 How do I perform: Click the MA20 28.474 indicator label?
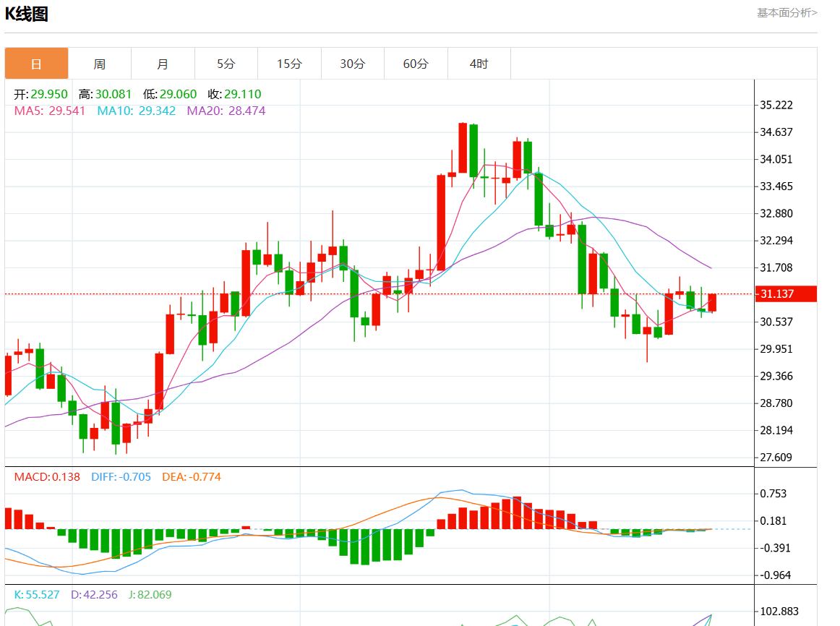pyautogui.click(x=226, y=111)
